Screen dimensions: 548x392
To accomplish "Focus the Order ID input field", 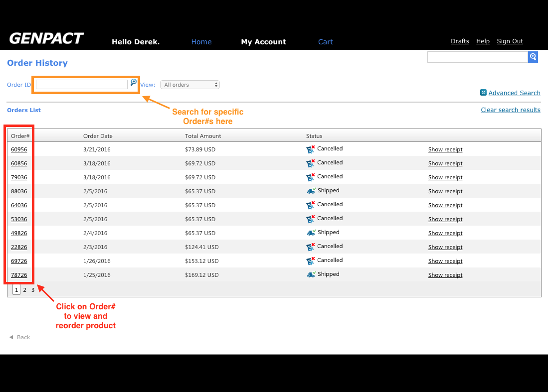I will click(x=81, y=85).
